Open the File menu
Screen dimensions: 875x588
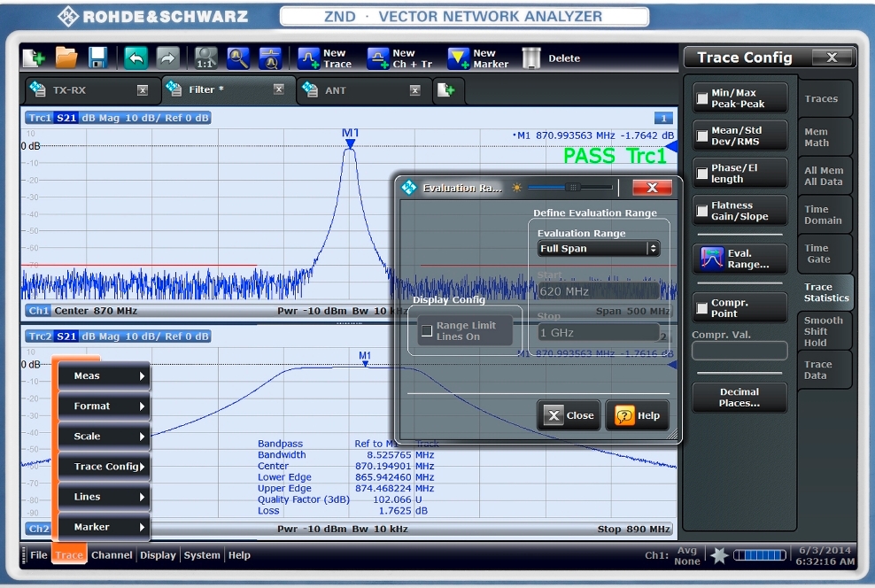[38, 555]
